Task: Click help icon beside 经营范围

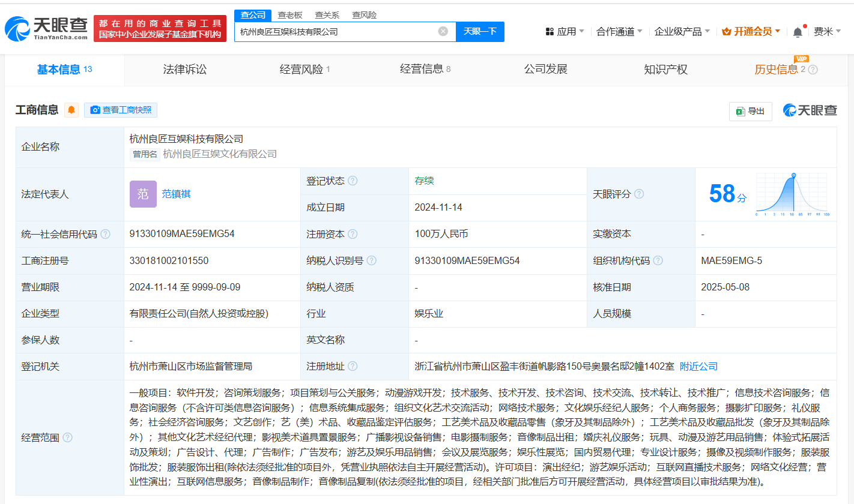Action: (x=67, y=437)
